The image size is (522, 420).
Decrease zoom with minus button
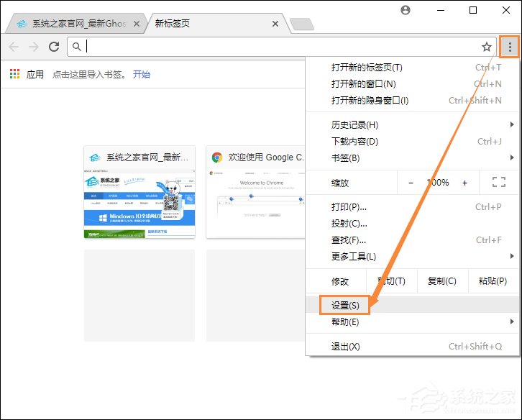411,183
